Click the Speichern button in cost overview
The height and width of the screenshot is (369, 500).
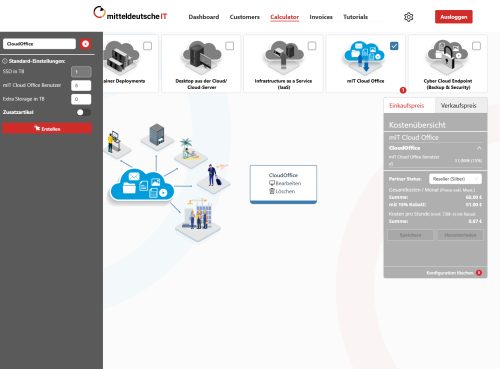tap(410, 235)
